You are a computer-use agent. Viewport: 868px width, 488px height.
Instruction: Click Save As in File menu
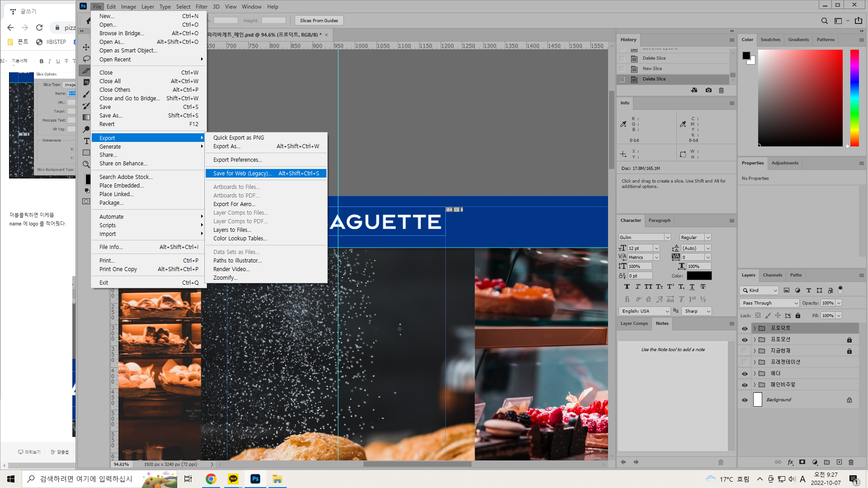tap(148, 115)
